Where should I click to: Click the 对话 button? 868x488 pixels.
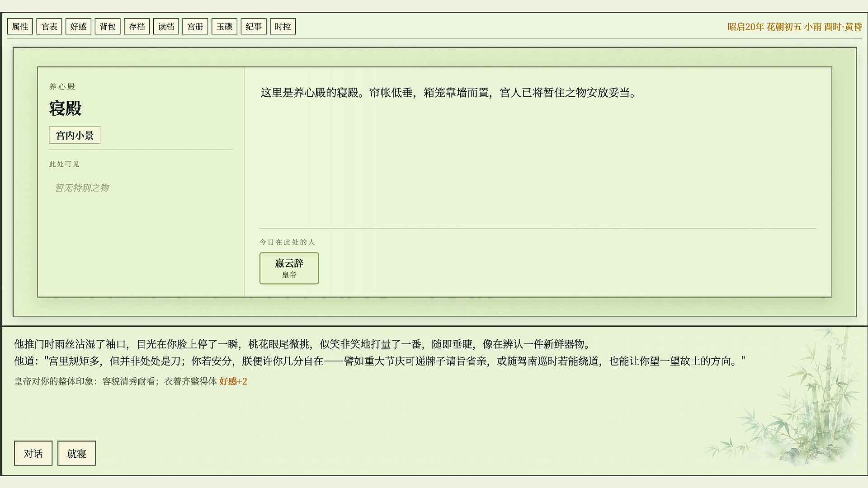pos(33,453)
